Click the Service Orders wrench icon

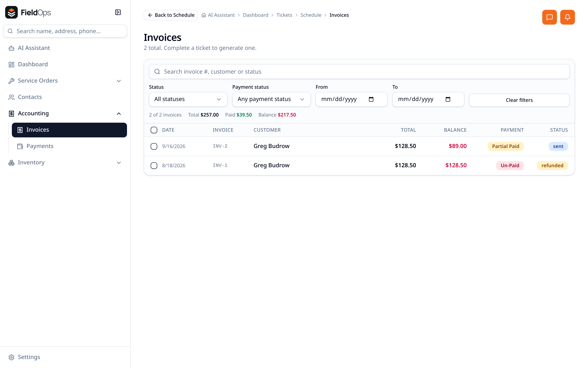tap(11, 81)
